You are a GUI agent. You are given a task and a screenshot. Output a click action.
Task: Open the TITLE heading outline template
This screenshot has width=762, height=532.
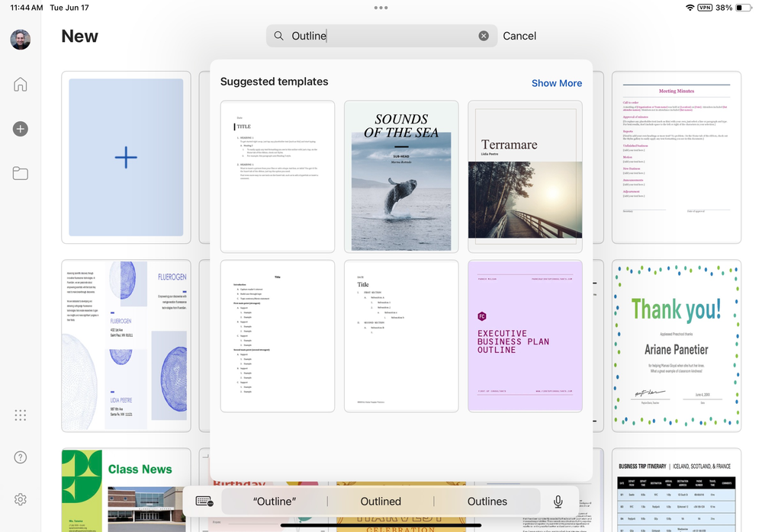coord(278,177)
